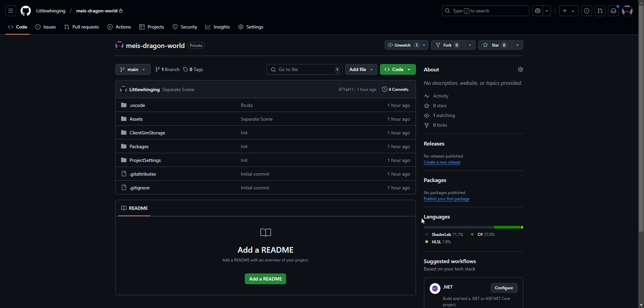644x308 pixels.
Task: Expand the star lists dropdown arrow
Action: coord(518,45)
